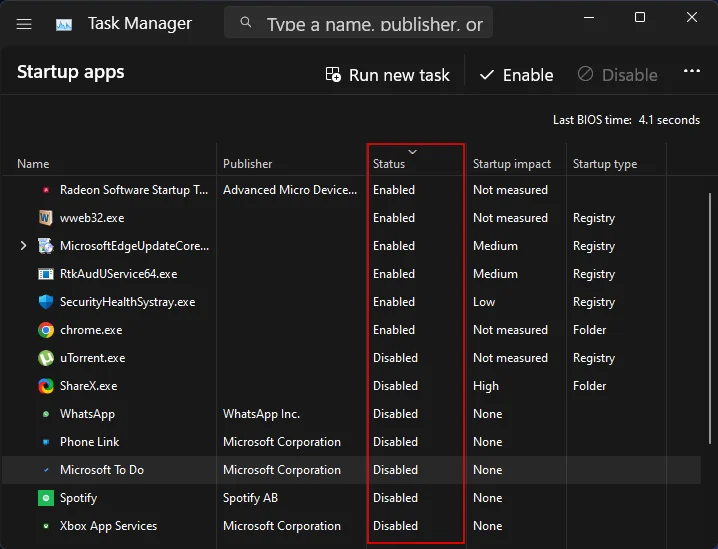Click the Radeon Software startup icon
The image size is (718, 549).
click(46, 190)
